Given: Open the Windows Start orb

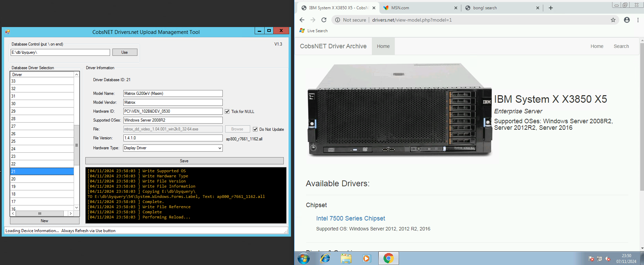Looking at the screenshot, I should coord(303,258).
